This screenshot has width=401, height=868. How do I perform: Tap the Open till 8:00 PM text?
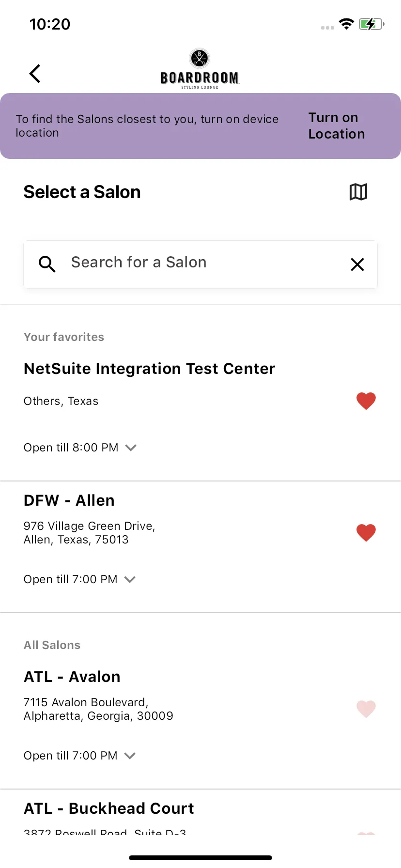pyautogui.click(x=71, y=448)
